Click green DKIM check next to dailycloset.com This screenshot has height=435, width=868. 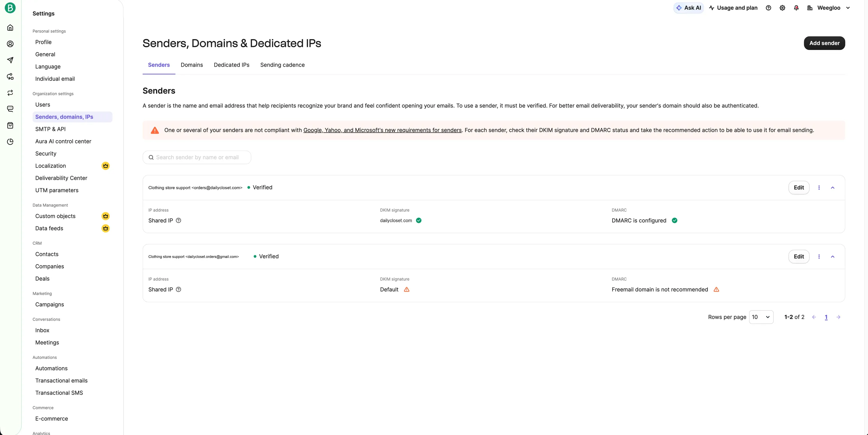click(x=419, y=221)
